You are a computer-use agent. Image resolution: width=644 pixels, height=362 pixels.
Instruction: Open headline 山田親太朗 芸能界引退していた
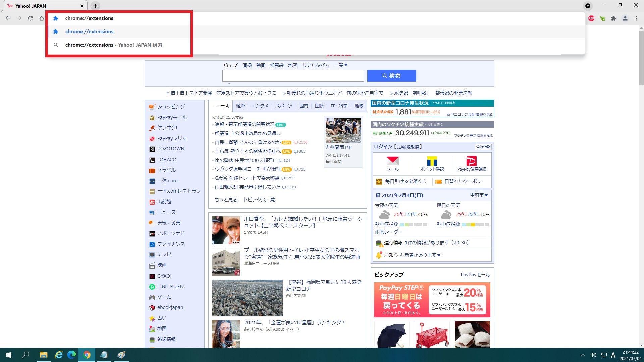(248, 187)
